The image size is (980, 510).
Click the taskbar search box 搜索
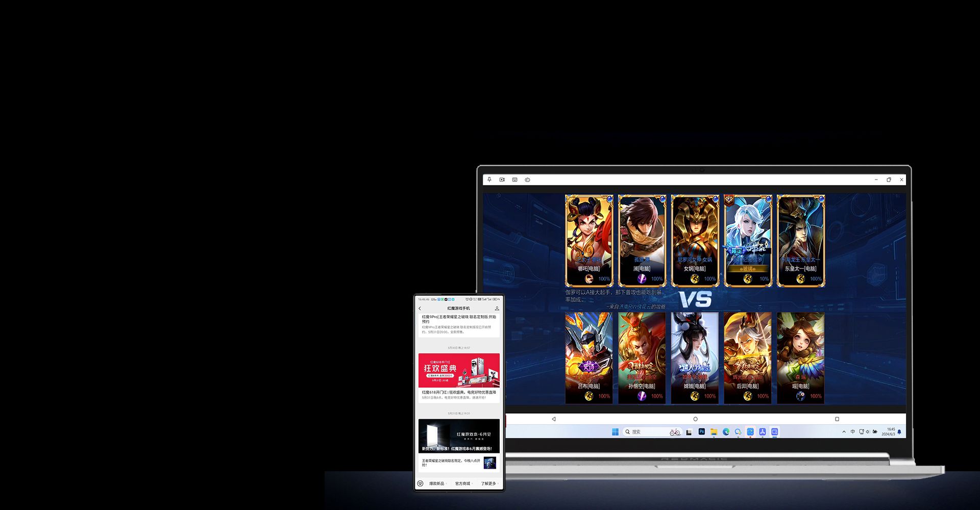[x=652, y=432]
